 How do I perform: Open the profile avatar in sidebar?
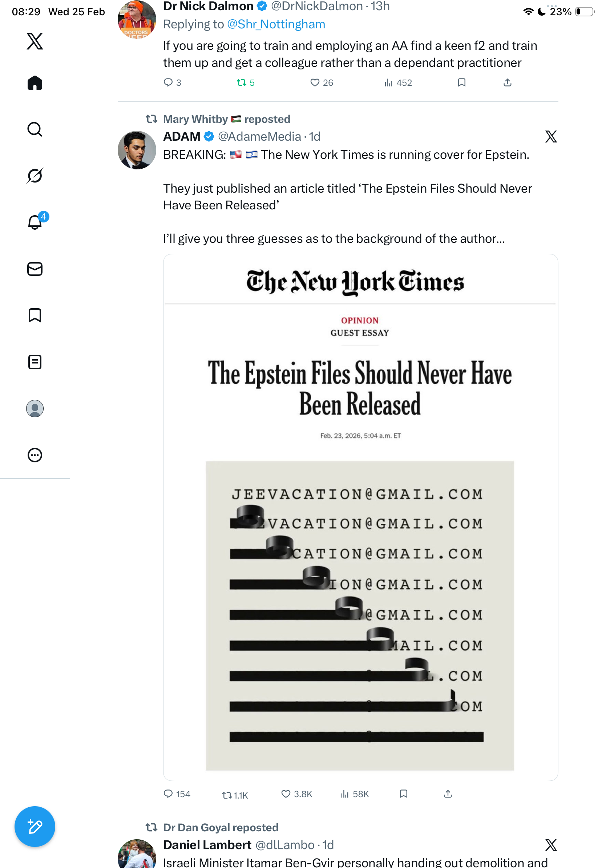point(35,408)
